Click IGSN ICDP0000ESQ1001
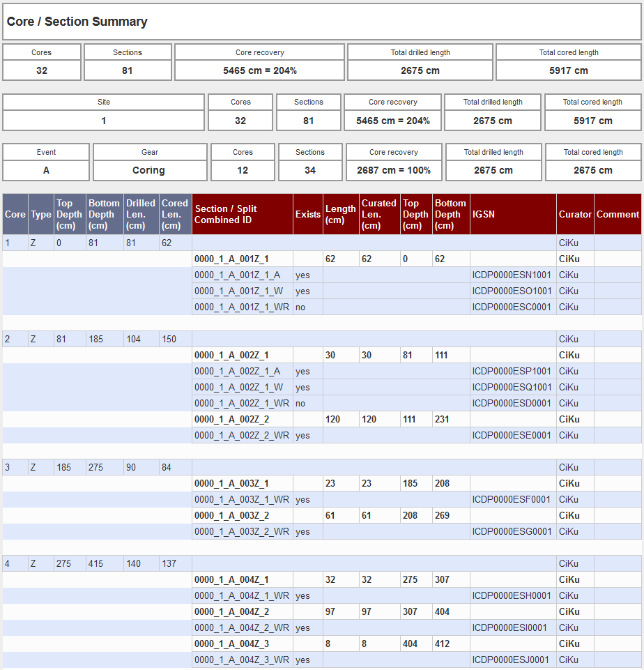 (x=512, y=387)
